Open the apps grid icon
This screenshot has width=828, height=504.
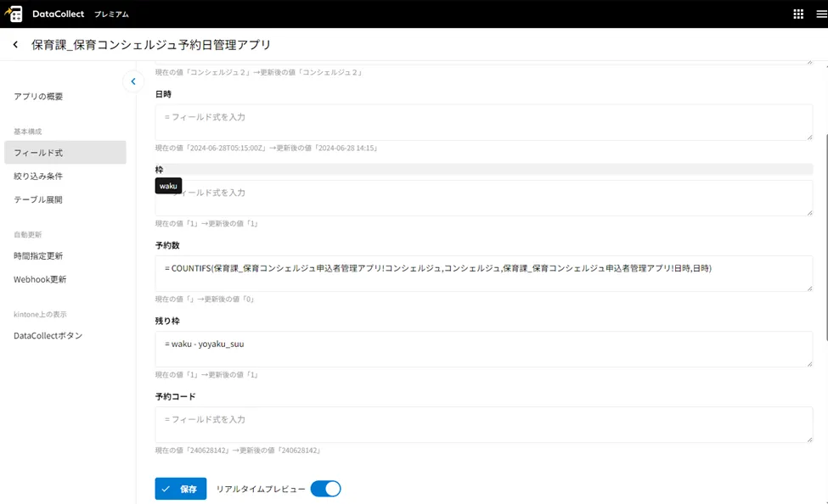(798, 14)
